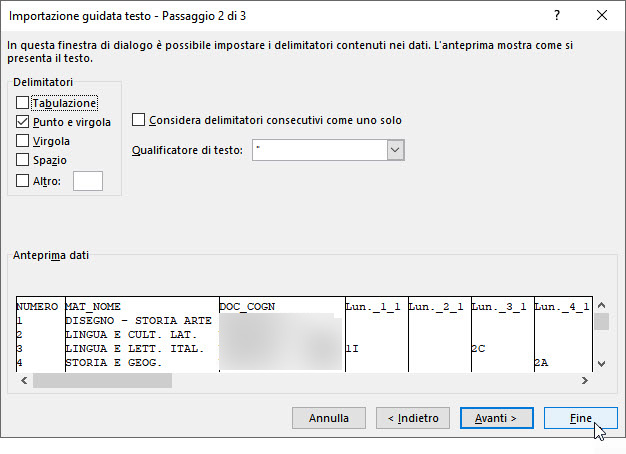Click the preview scroll down arrow
The width and height of the screenshot is (626, 454).
tap(602, 363)
